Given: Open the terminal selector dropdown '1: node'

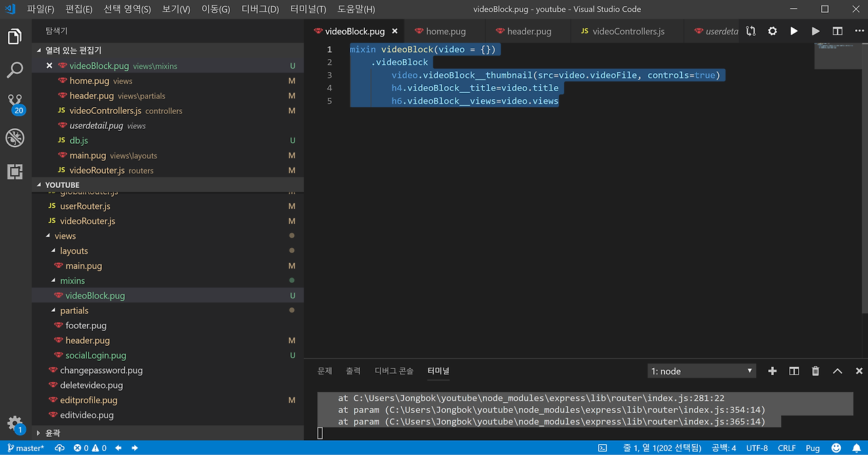Looking at the screenshot, I should (702, 371).
